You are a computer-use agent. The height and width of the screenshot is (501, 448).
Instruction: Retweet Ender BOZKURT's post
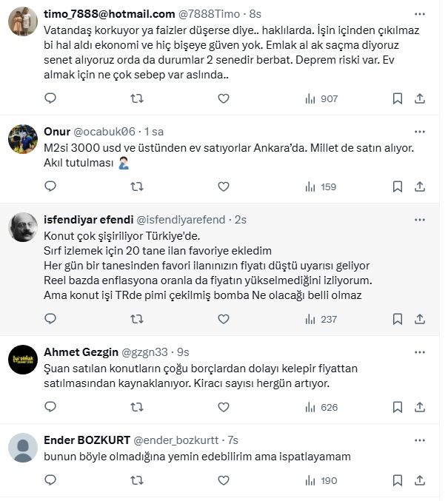(x=137, y=481)
